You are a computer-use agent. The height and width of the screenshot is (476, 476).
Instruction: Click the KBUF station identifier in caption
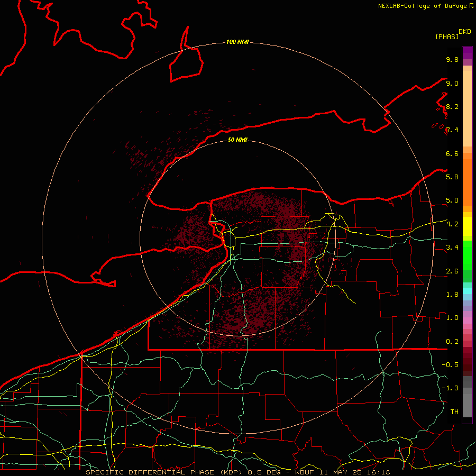[305, 472]
